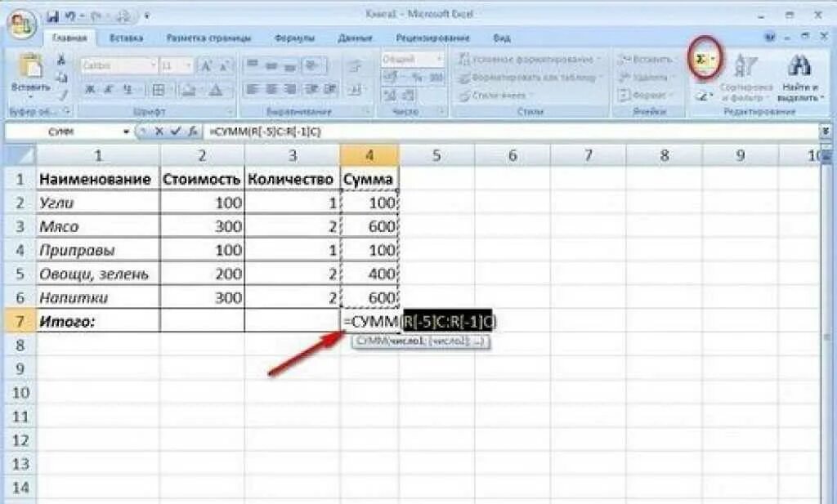Select column header 5
Screen dimensions: 837x504
[x=436, y=155]
